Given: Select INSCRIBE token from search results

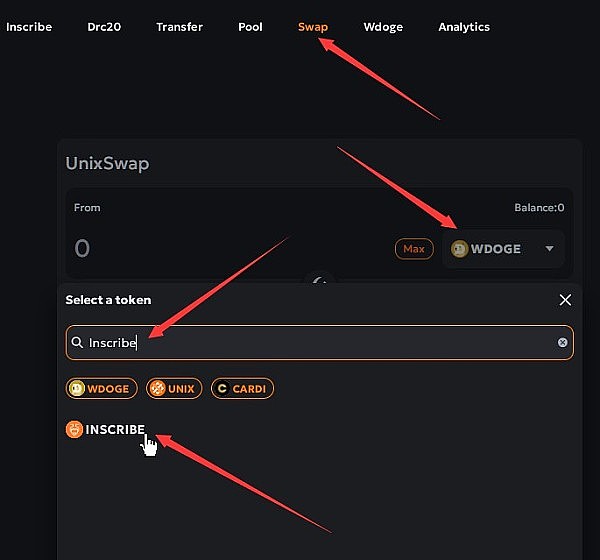Looking at the screenshot, I should tap(106, 430).
